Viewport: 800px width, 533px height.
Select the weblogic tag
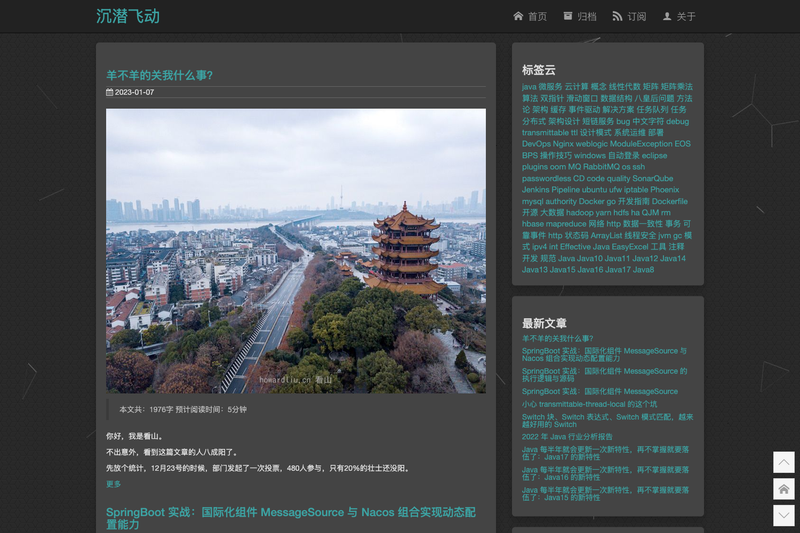tap(591, 144)
